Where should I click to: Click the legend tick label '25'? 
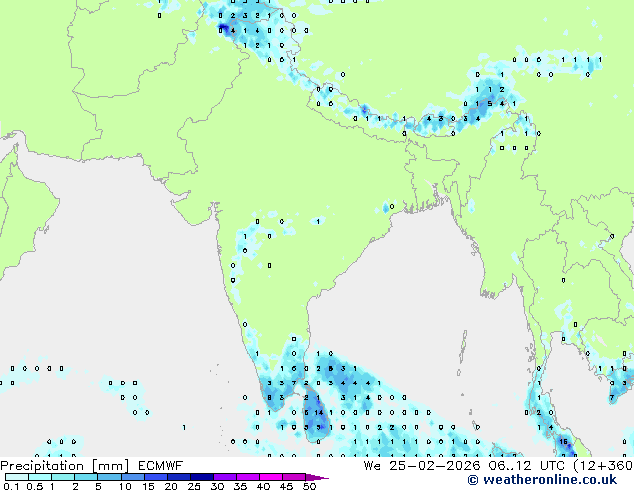click(x=194, y=486)
